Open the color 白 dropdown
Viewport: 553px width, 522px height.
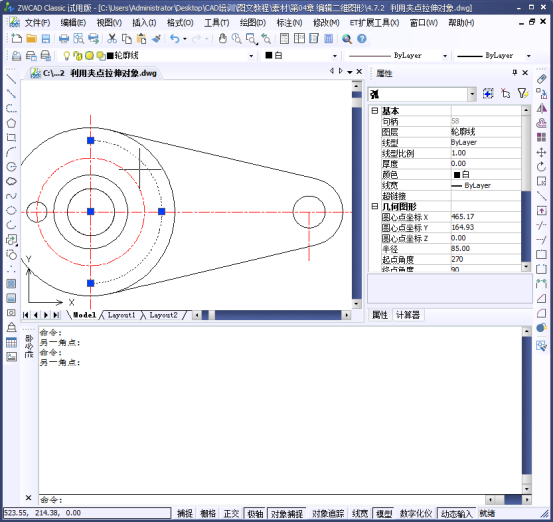[335, 56]
